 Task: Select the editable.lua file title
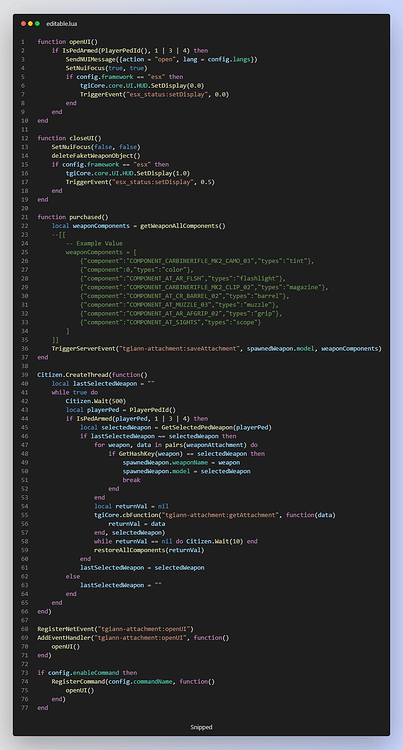(x=58, y=23)
